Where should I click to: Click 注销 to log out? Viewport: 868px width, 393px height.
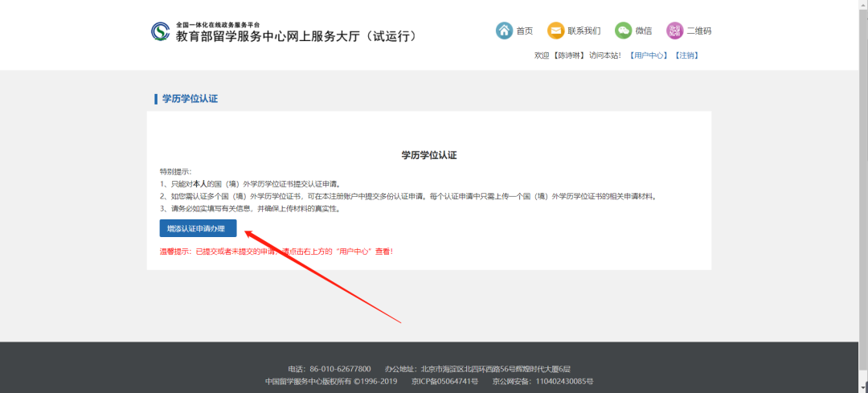(x=686, y=55)
